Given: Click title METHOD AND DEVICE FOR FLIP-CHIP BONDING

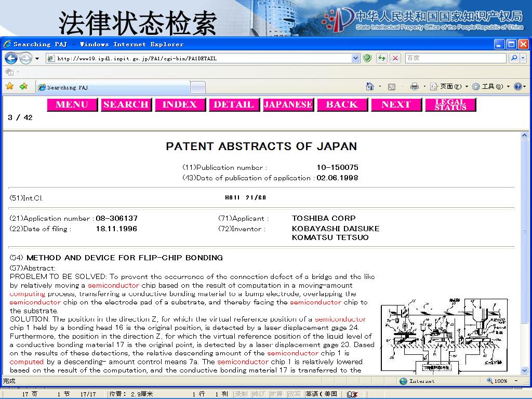Looking at the screenshot, I should click(125, 258).
